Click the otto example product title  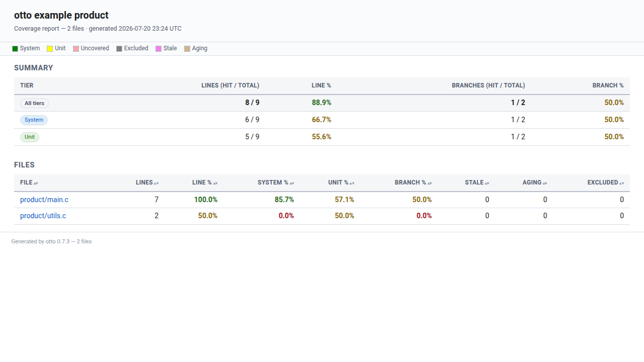click(61, 16)
